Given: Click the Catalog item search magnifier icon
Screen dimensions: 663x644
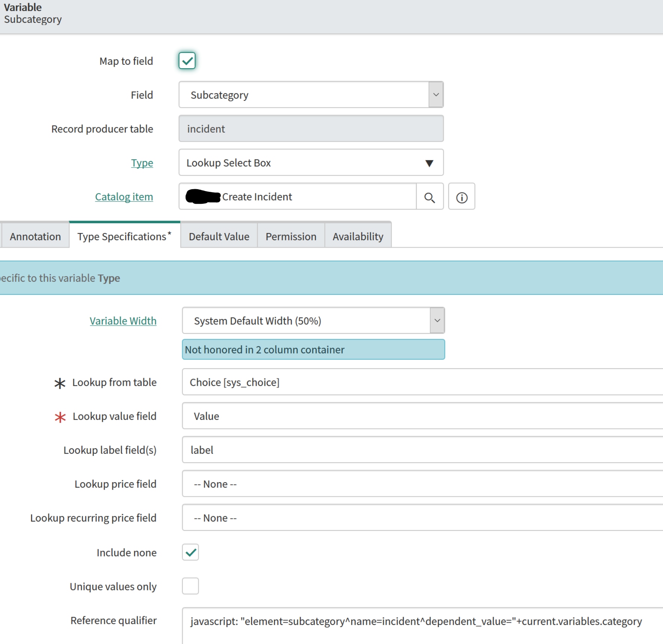Looking at the screenshot, I should 430,197.
